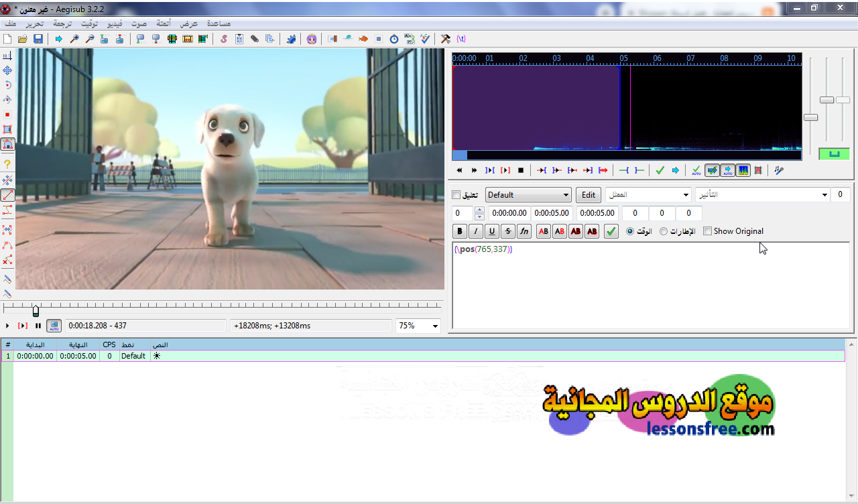Open audio karaoke mode microphone icon

(779, 170)
